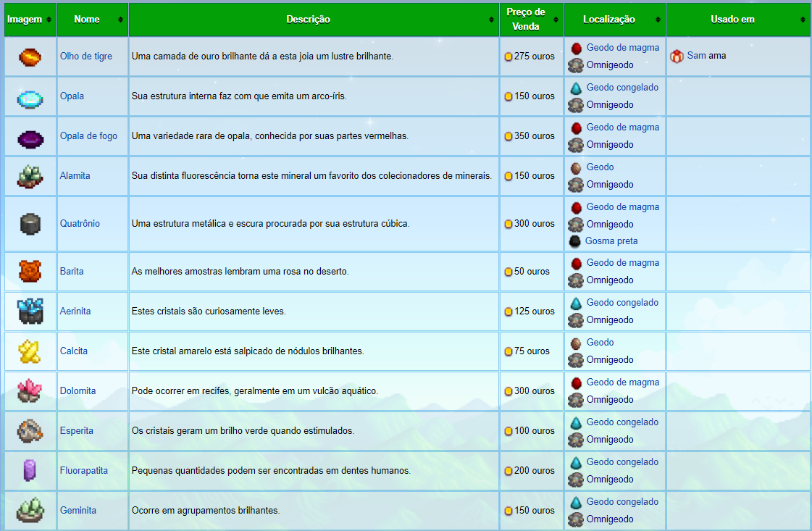This screenshot has width=812, height=531.
Task: Select description about 'dentes humanos'
Action: (x=271, y=470)
